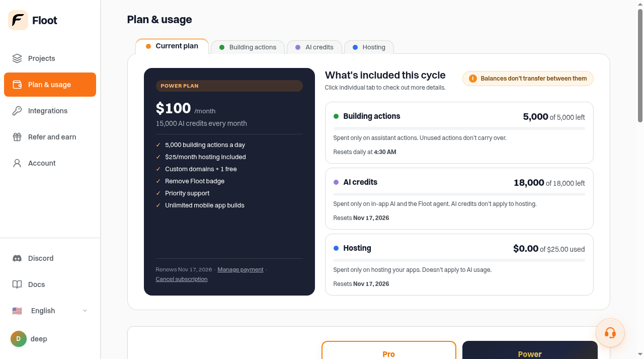The height and width of the screenshot is (359, 644).
Task: Click '$0.00 of $25.00 used' value
Action: click(x=549, y=249)
